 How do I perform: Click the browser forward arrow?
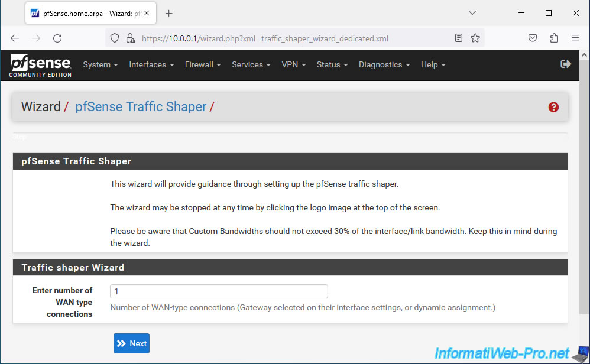[36, 38]
